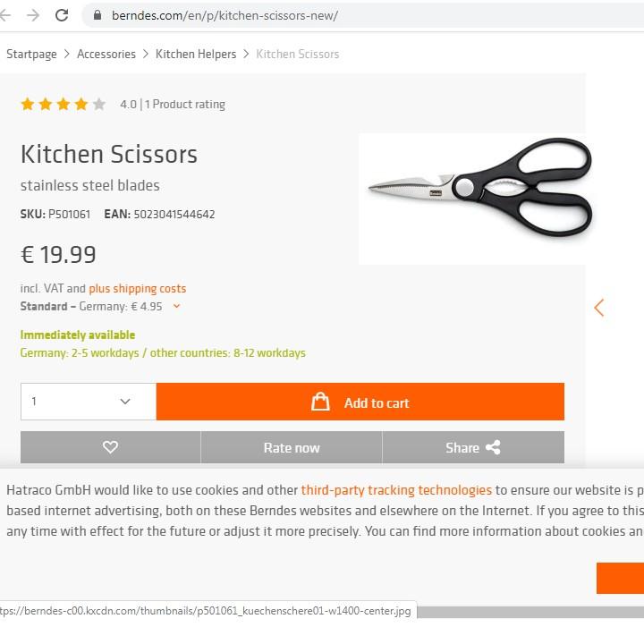Click the share network icon
644x644 pixels.
point(493,447)
